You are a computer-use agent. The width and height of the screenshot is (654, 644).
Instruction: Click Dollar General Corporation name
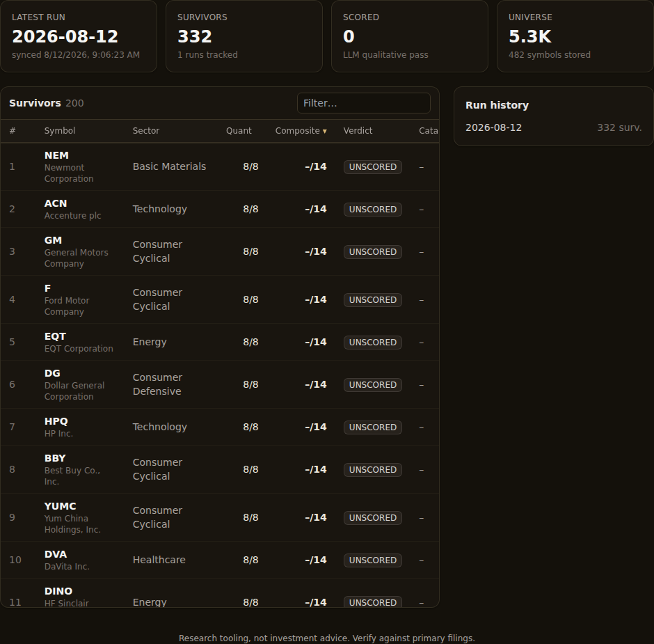[74, 391]
